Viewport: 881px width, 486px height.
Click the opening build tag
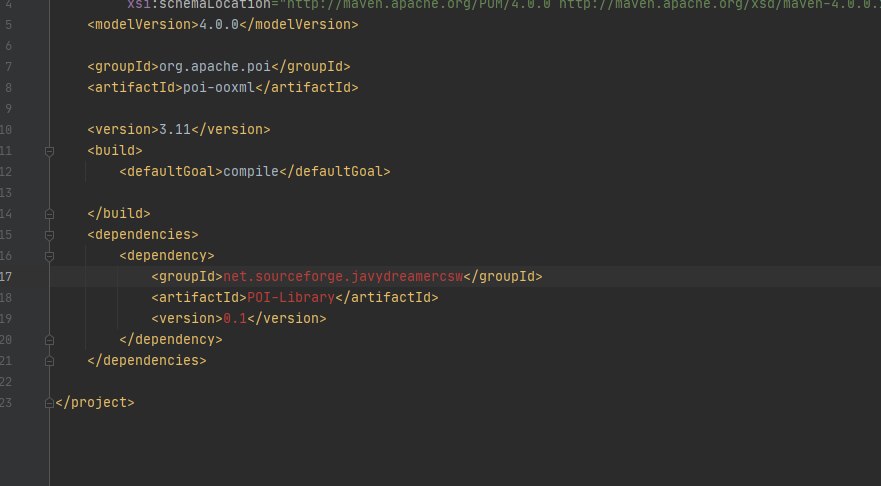(x=115, y=151)
